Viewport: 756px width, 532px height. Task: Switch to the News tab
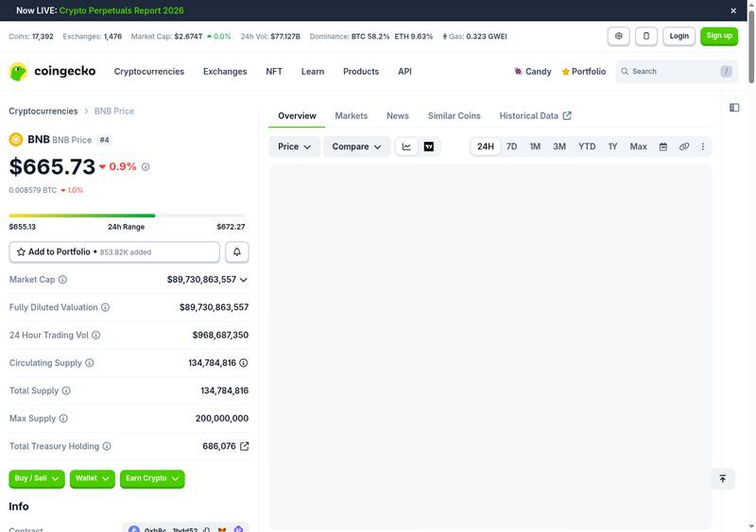(x=397, y=116)
